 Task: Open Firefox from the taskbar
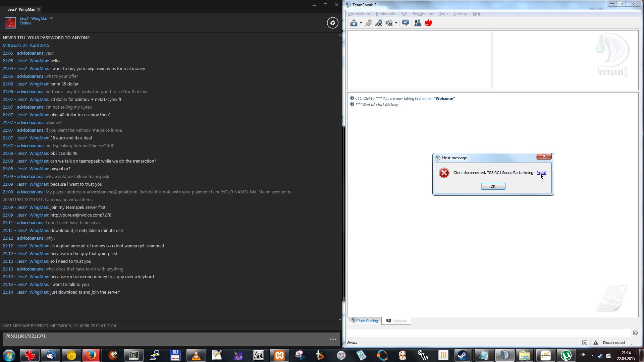[91, 355]
